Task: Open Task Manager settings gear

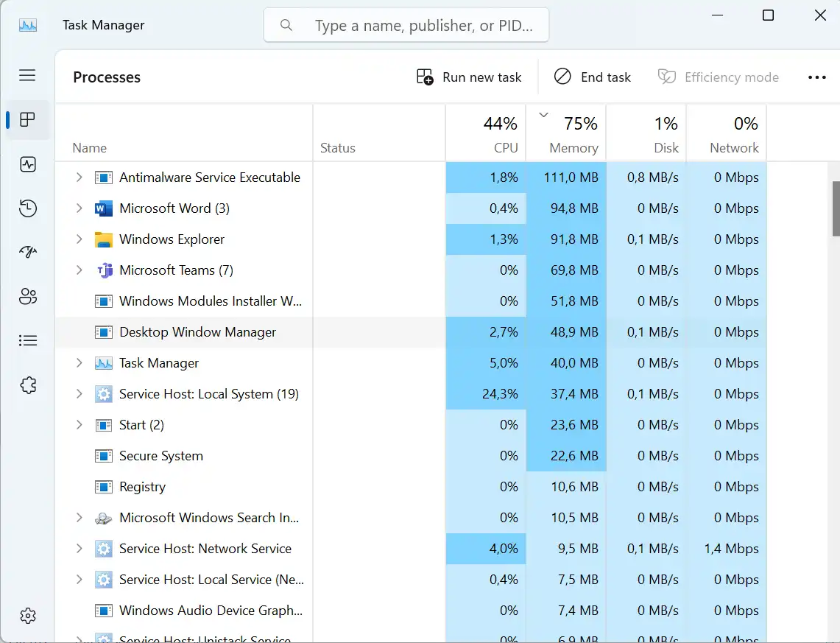Action: tap(27, 616)
